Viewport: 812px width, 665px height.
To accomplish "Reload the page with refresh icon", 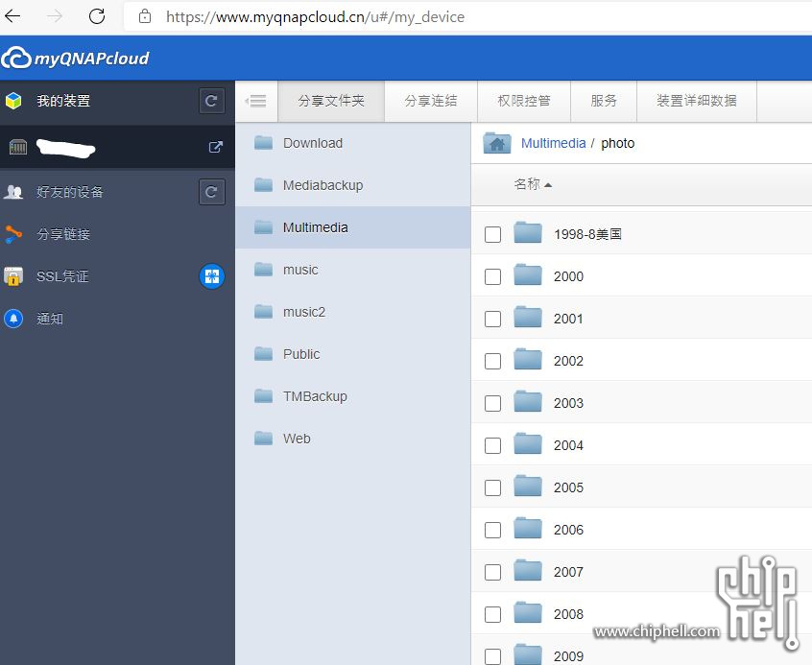I will 97,16.
